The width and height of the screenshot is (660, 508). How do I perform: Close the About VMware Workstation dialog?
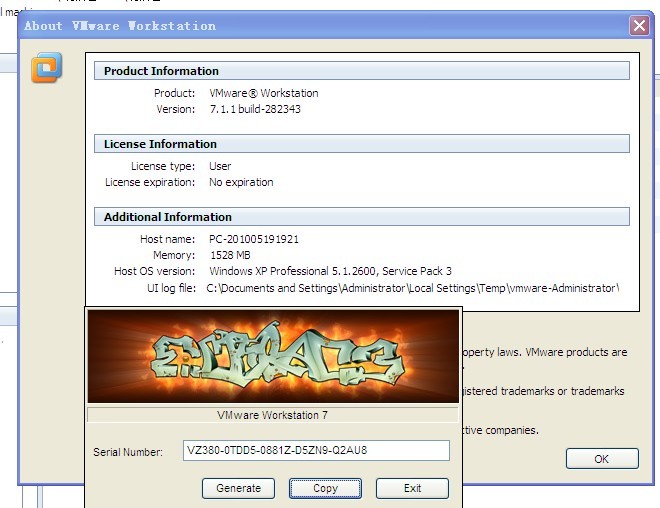[639, 26]
